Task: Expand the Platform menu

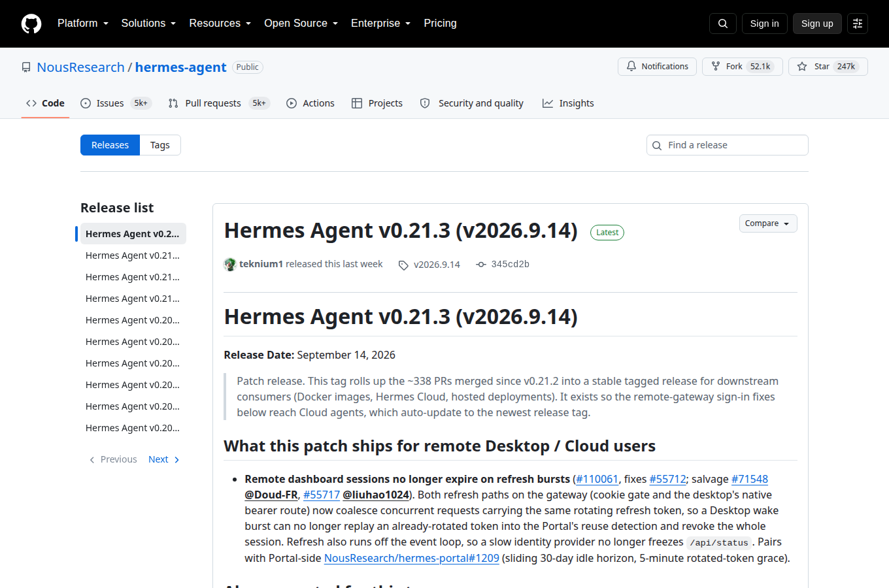Action: click(x=83, y=24)
